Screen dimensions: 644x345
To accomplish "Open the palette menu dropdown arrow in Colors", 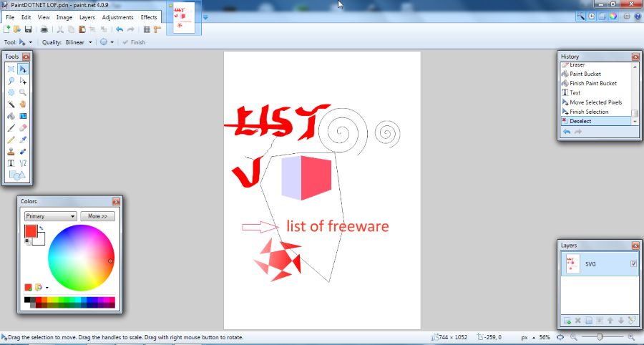I will pos(47,288).
